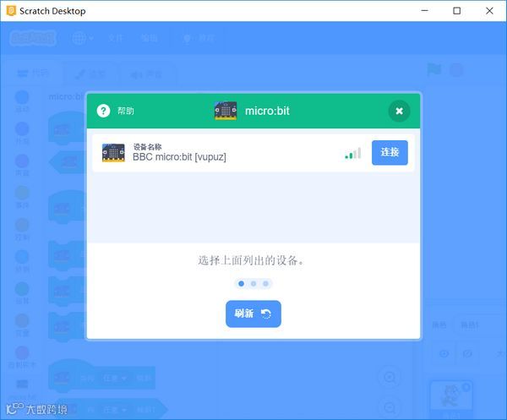This screenshot has width=507, height=420.
Task: Open the language globe dropdown
Action: [x=83, y=39]
